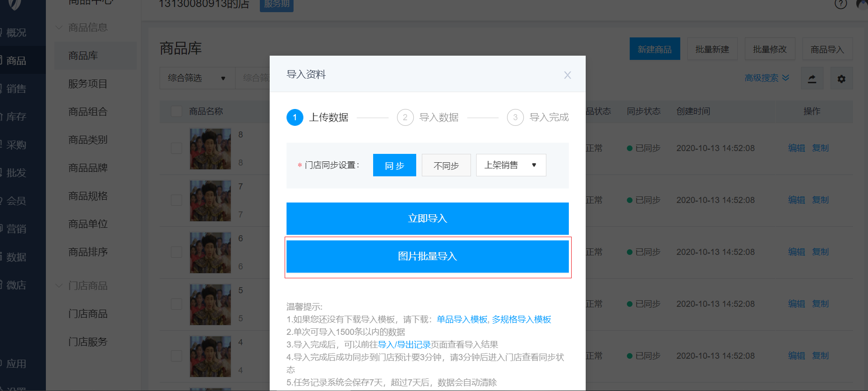Collapse the 商品信息 sidebar section
Viewport: 868px width, 391px height.
(x=59, y=28)
